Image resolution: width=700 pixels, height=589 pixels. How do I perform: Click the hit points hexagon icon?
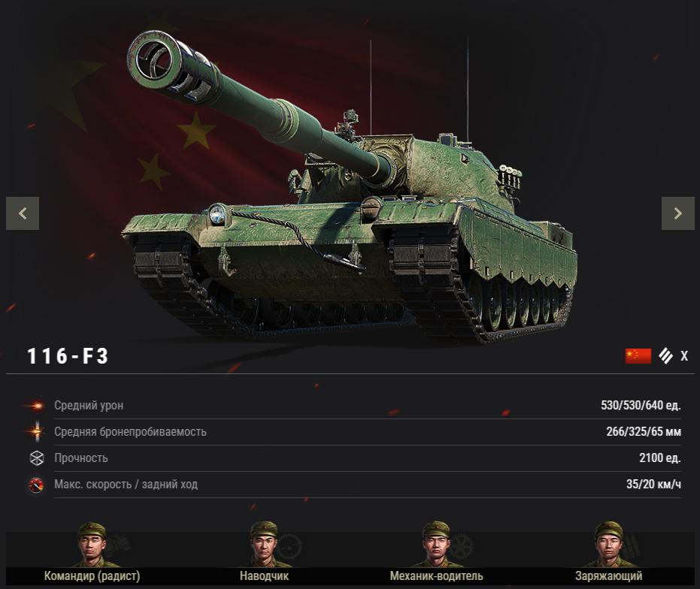point(37,458)
